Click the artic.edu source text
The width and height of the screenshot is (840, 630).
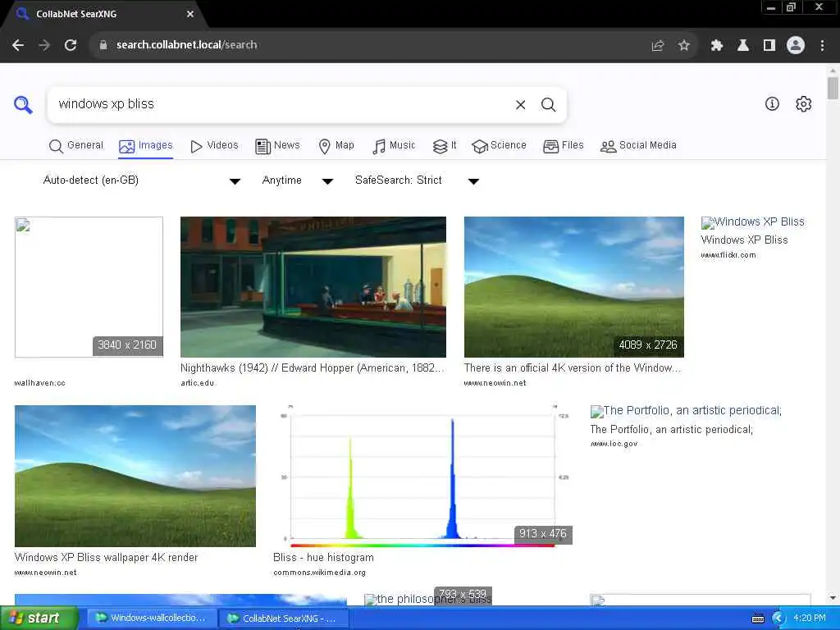click(x=197, y=383)
